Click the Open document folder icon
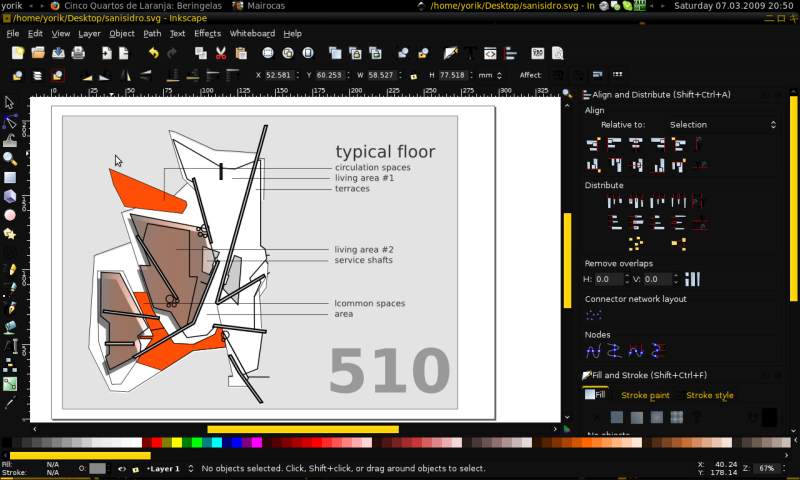This screenshot has width=800, height=480. (38, 53)
